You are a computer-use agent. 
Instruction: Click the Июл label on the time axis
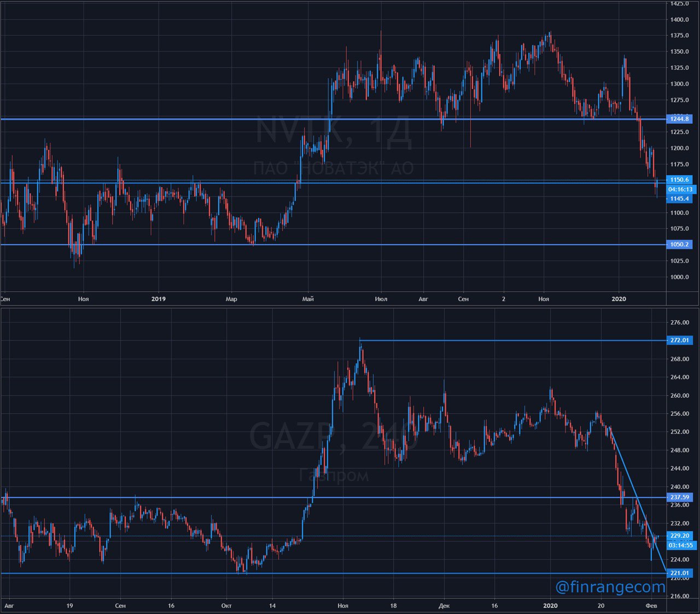pyautogui.click(x=381, y=299)
